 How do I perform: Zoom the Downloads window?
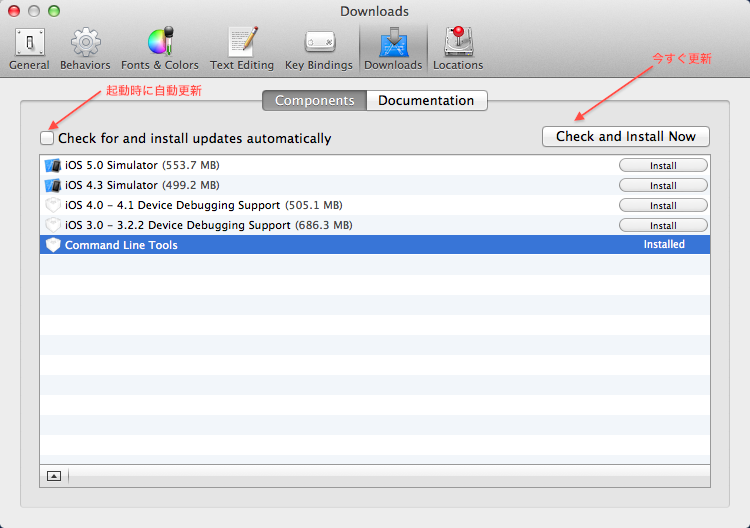[54, 11]
